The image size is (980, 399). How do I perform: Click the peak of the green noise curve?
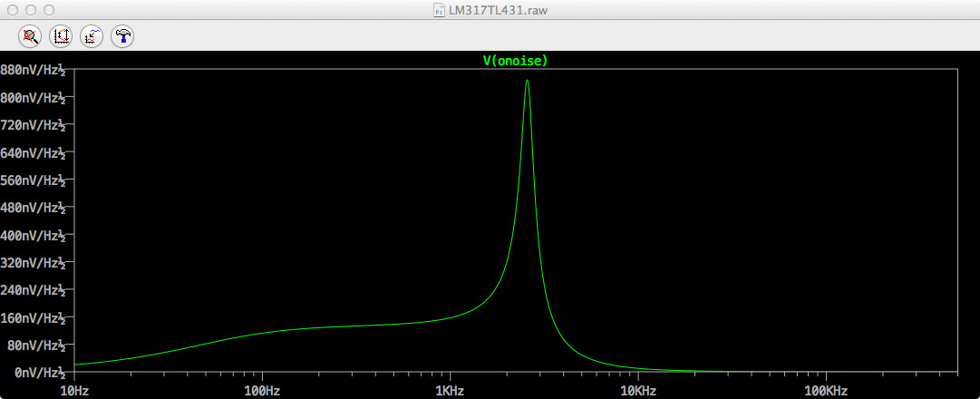(x=528, y=81)
